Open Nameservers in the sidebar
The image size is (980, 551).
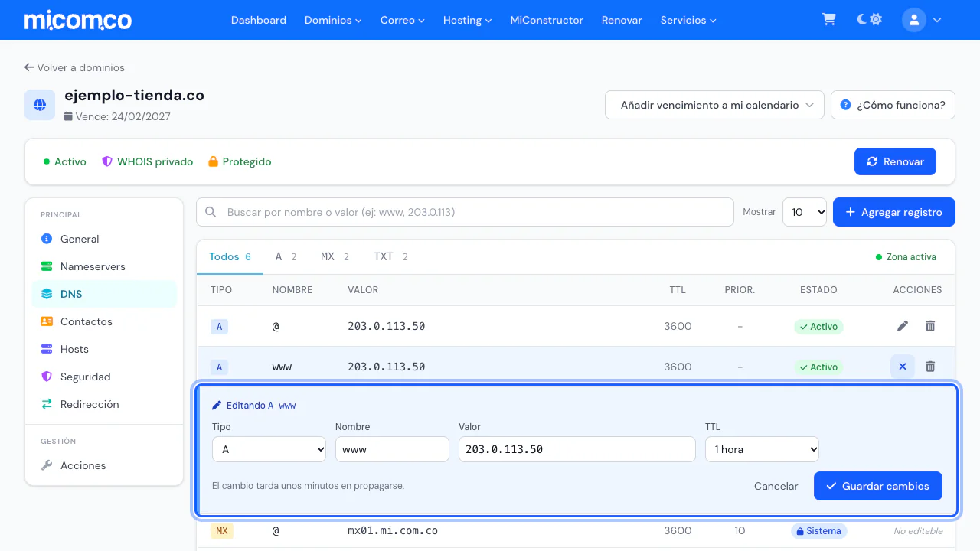point(104,266)
